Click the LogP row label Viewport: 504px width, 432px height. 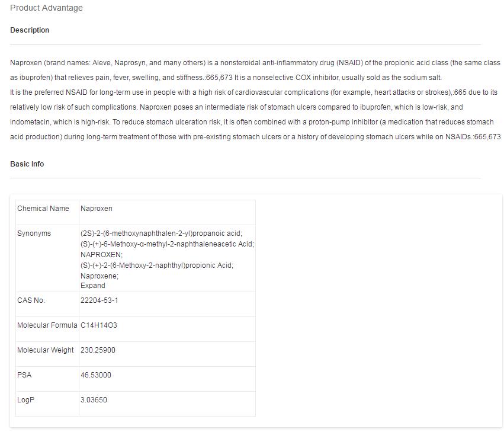(x=25, y=400)
